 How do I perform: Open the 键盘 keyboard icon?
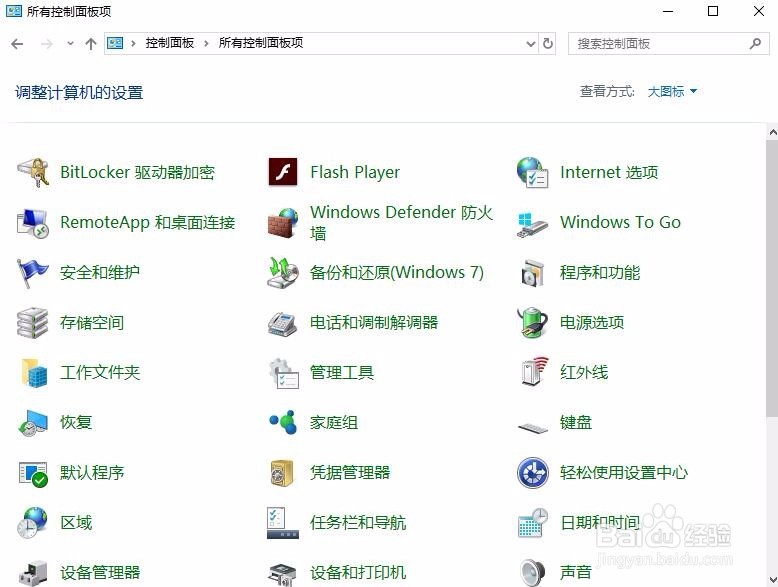532,426
